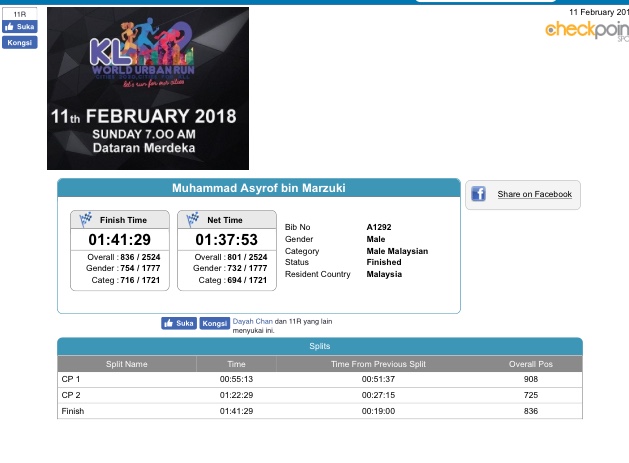This screenshot has height=463, width=629.
Task: Click the Finish Time overall rank 836 / 2524
Action: tap(140, 257)
